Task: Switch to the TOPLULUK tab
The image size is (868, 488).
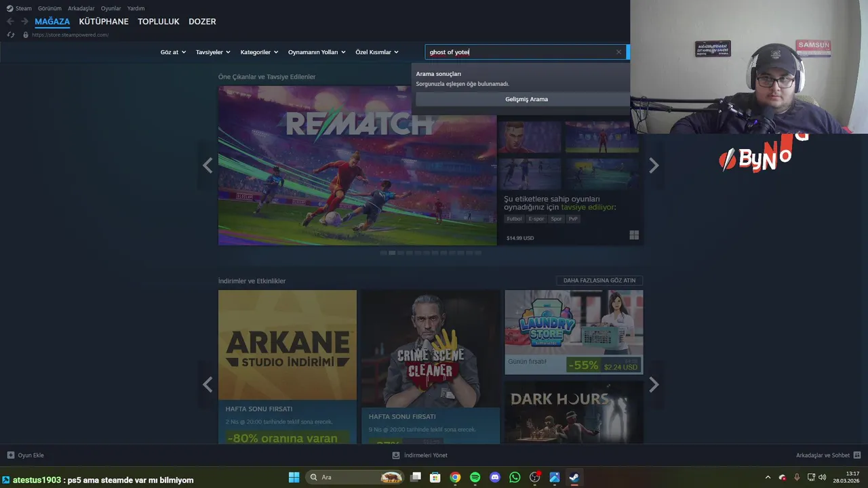Action: click(x=159, y=22)
